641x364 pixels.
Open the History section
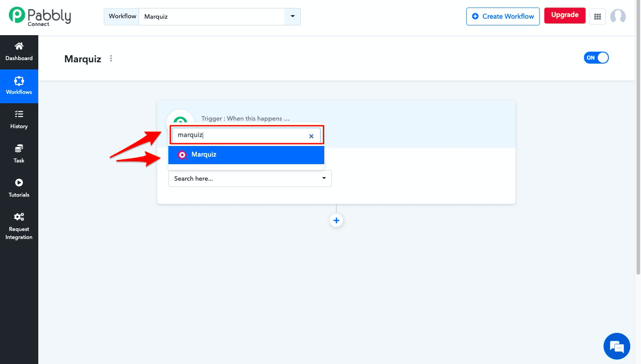[19, 120]
